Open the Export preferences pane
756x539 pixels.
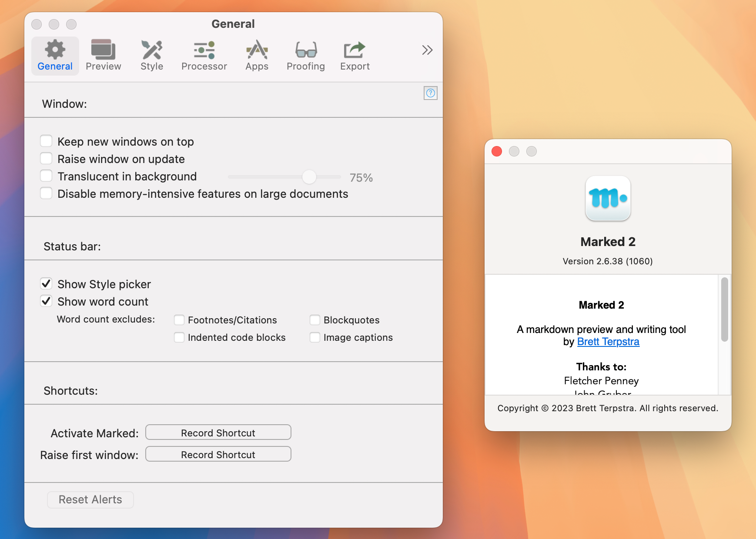355,56
